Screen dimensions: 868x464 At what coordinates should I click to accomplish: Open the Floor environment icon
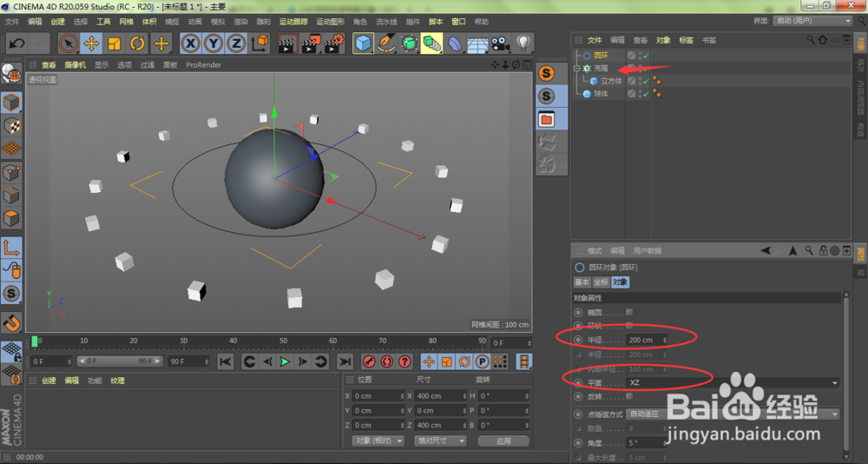point(477,43)
